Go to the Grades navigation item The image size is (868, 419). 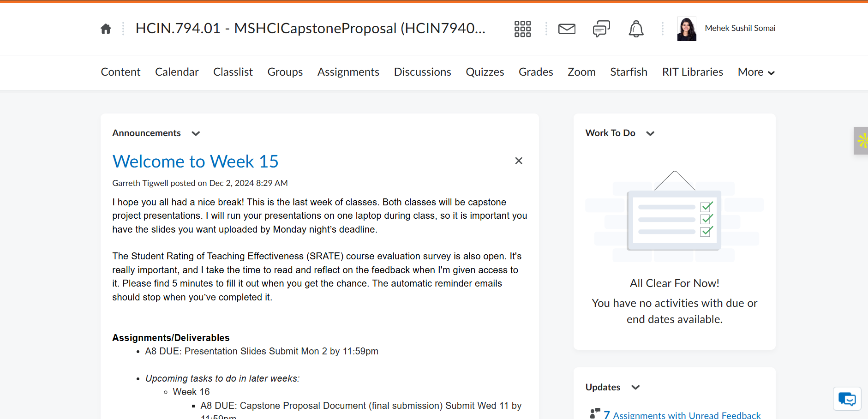click(x=535, y=72)
